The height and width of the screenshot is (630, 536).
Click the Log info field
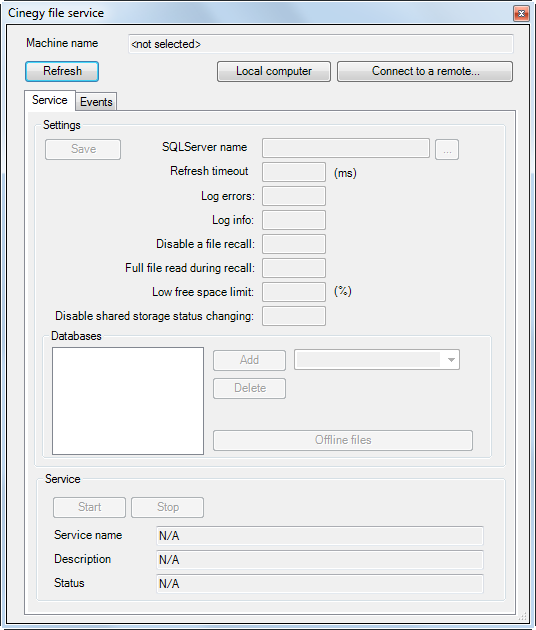point(294,220)
